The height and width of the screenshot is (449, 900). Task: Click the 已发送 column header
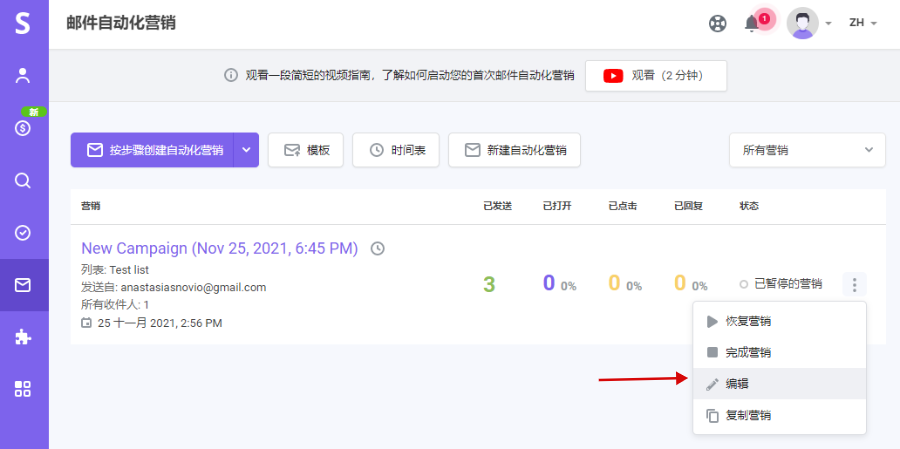[x=498, y=206]
